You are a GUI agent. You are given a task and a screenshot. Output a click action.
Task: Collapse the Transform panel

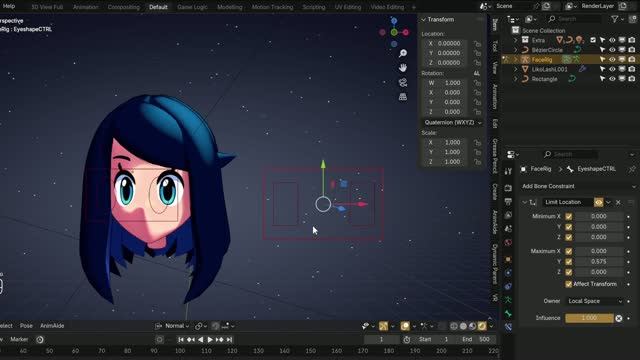[x=424, y=20]
